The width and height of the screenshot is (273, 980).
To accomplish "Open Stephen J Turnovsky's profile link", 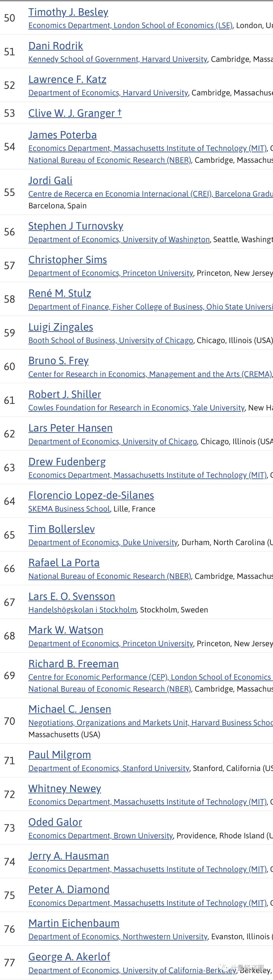I will (76, 226).
